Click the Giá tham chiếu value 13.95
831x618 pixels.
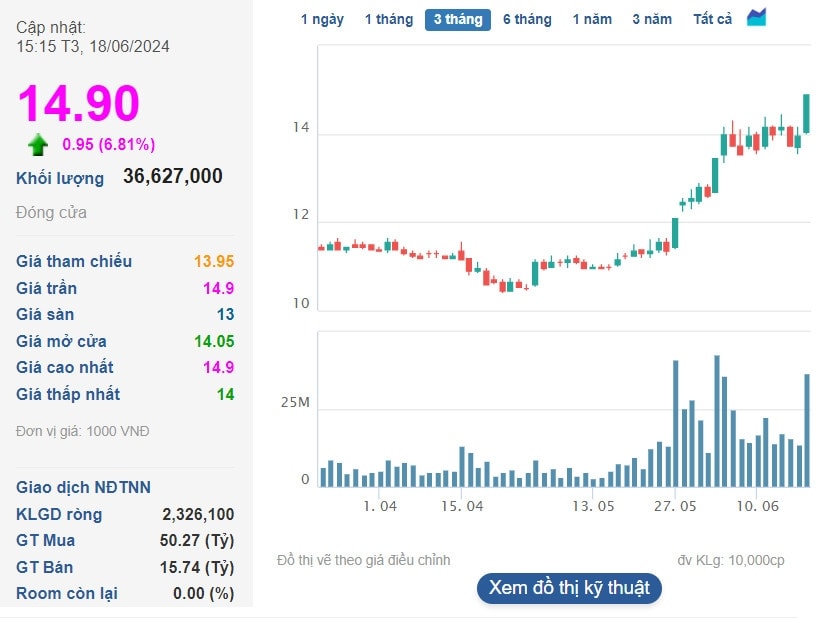point(214,261)
